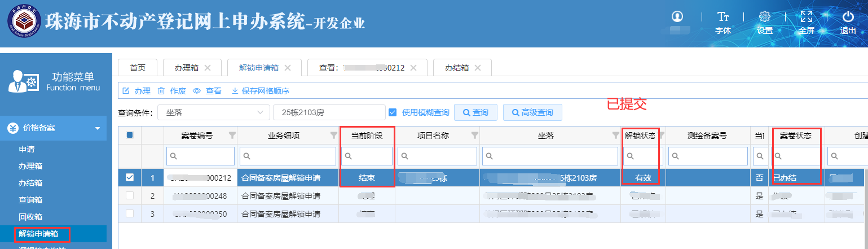
Task: Open filter dropdown on 项目名称 column
Action: point(474,136)
